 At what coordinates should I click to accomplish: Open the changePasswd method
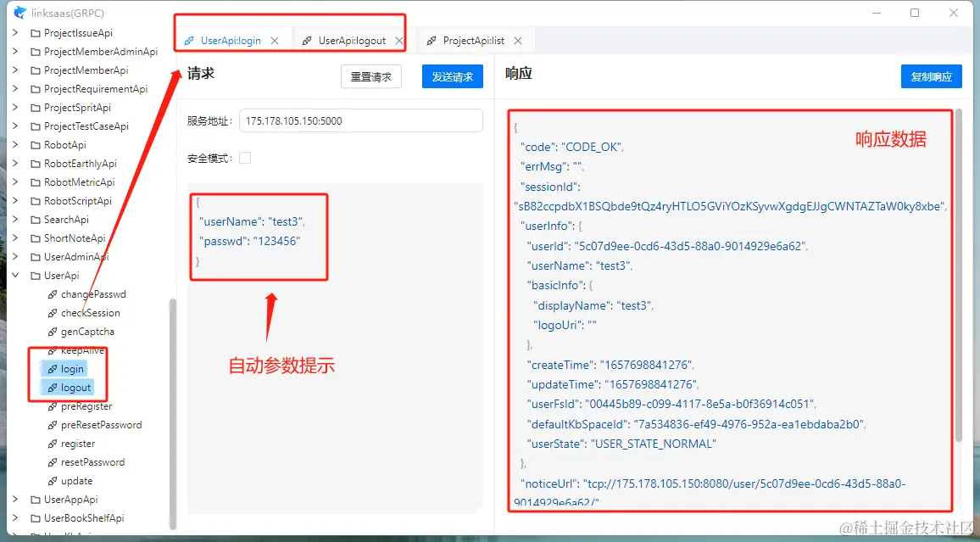click(x=93, y=294)
